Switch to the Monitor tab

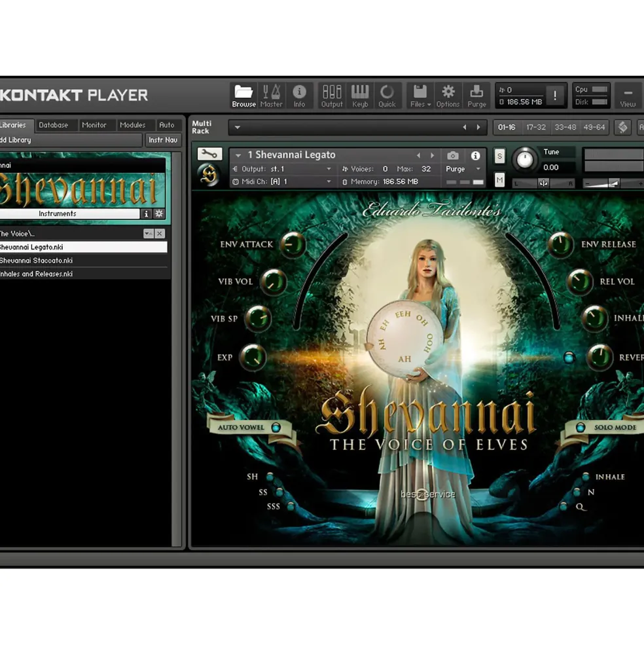pos(94,125)
